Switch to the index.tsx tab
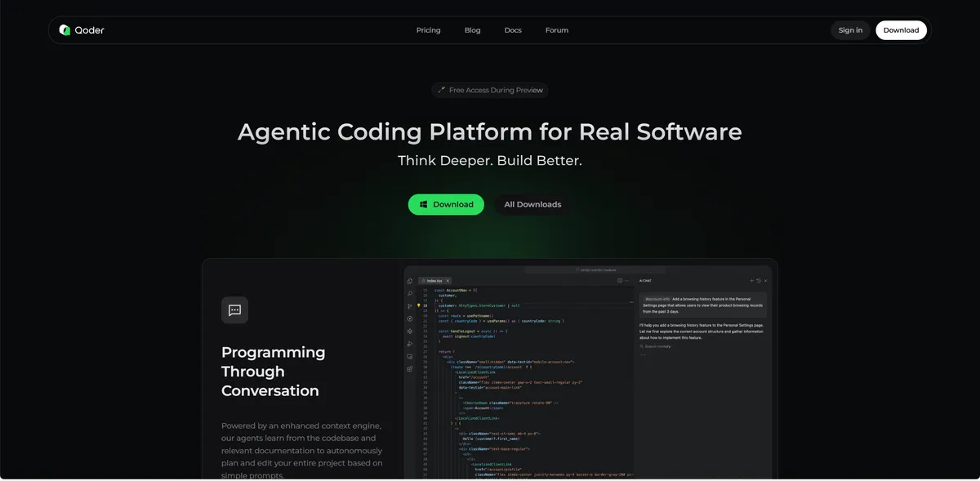Screen dimensions: 980x481 [x=433, y=280]
